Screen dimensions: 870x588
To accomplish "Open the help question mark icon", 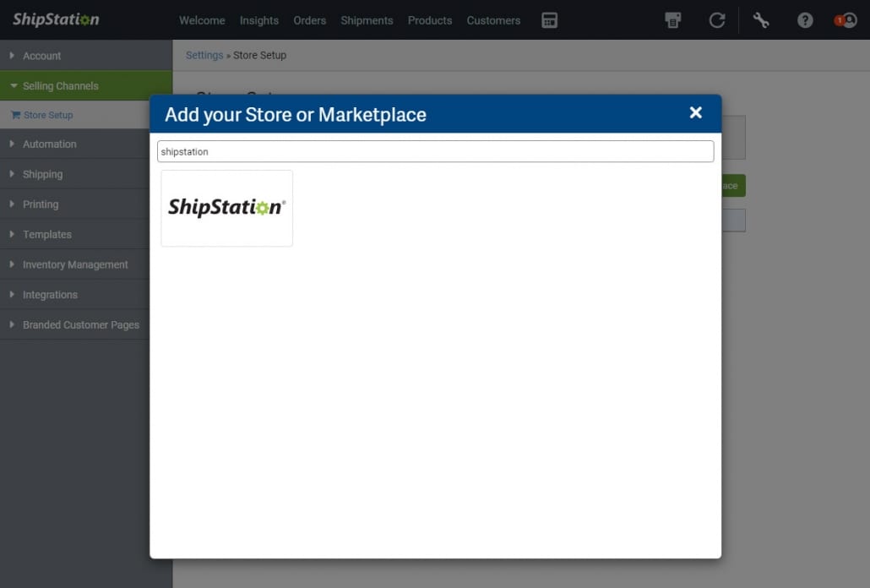I will tap(805, 20).
